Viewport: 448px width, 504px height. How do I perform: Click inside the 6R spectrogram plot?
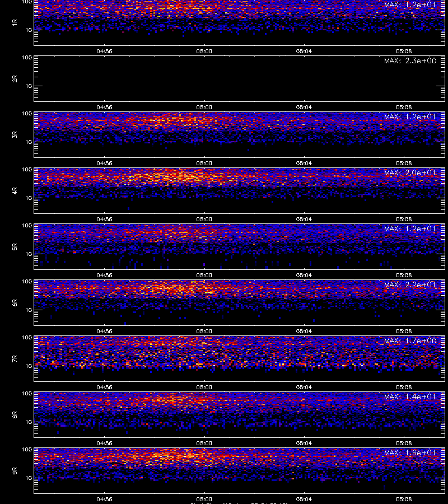pyautogui.click(x=240, y=303)
